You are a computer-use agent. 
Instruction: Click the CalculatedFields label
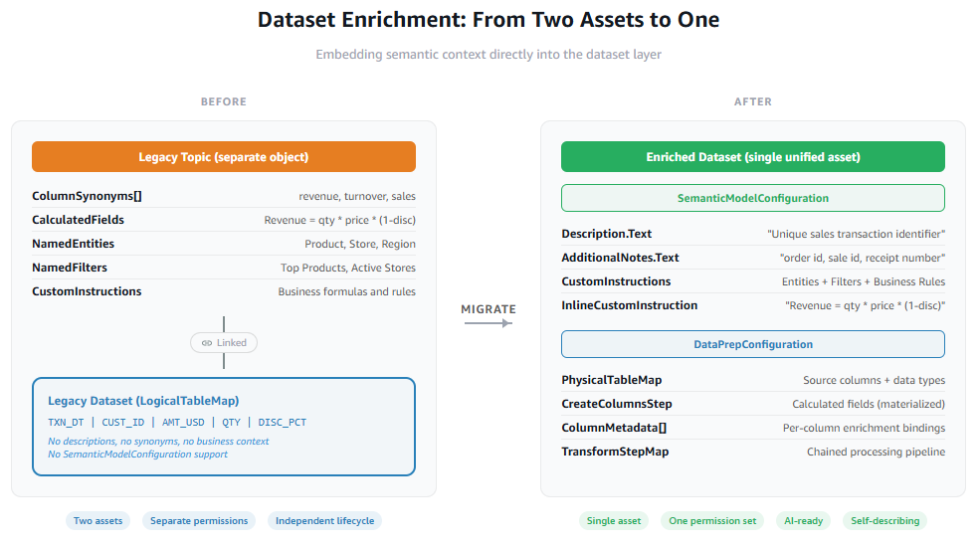pos(79,220)
